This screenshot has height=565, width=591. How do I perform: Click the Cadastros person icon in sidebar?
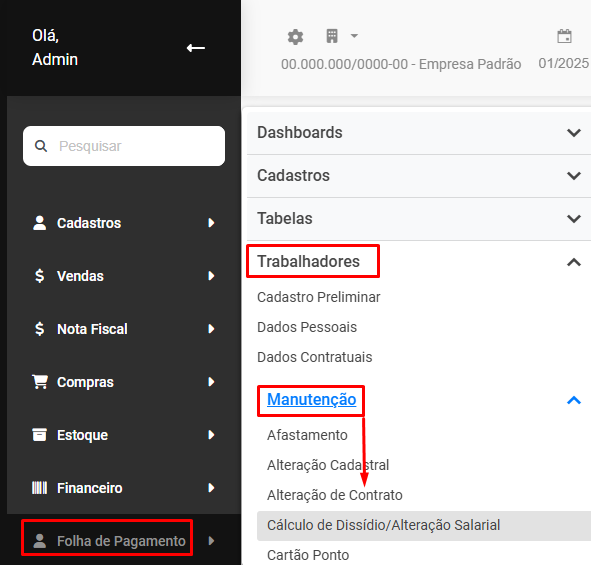click(40, 223)
